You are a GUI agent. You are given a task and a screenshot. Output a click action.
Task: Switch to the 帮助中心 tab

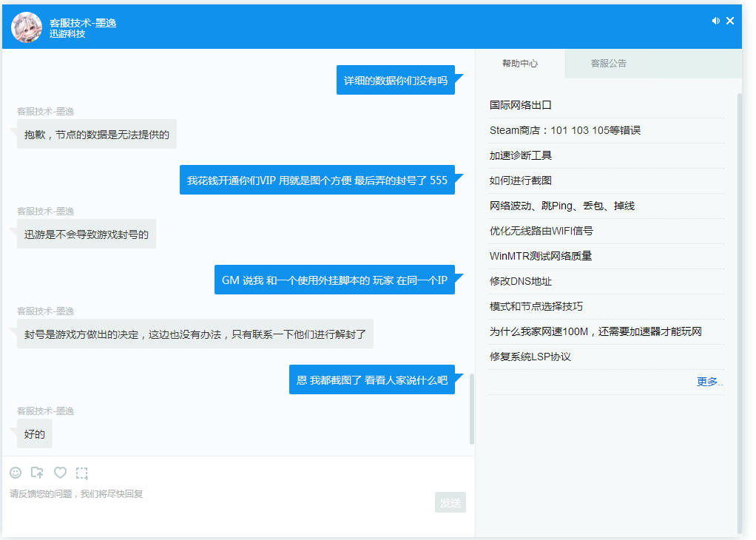click(520, 64)
